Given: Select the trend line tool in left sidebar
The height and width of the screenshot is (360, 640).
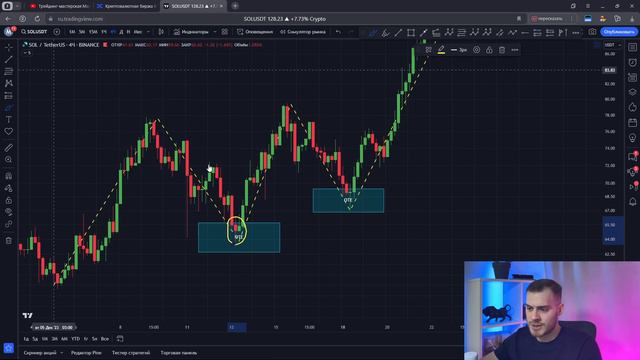Looking at the screenshot, I should [x=9, y=60].
